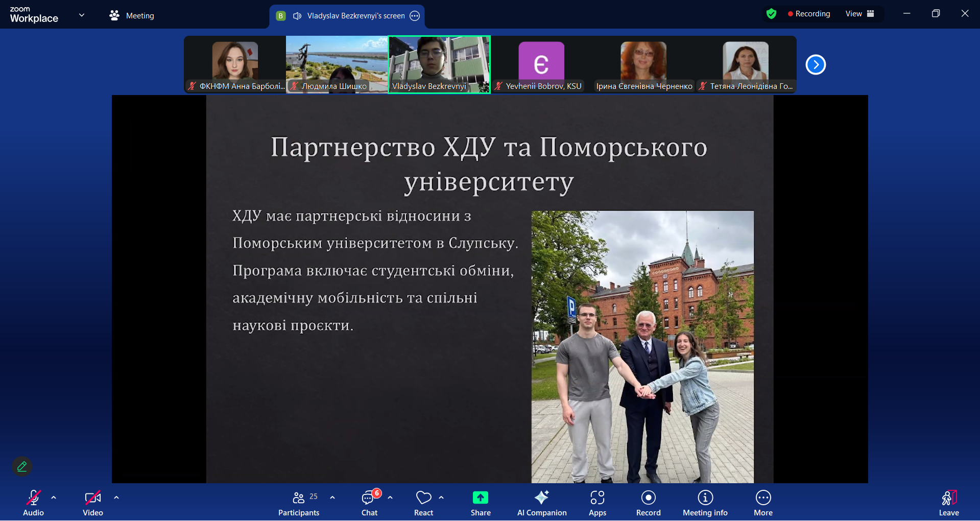Open the annotation pencil tool
Screen dimensions: 980x521
coord(21,466)
